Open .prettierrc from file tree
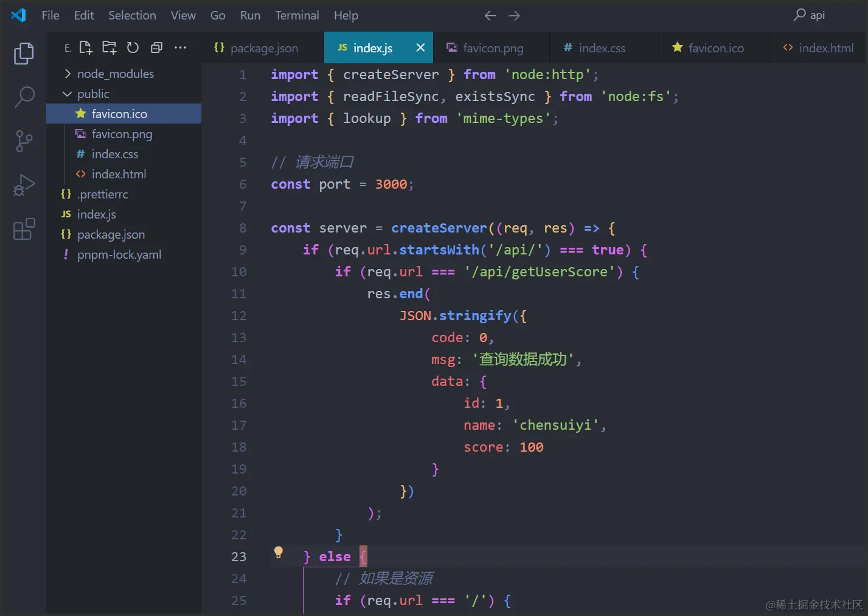This screenshot has height=616, width=868. pos(123,194)
